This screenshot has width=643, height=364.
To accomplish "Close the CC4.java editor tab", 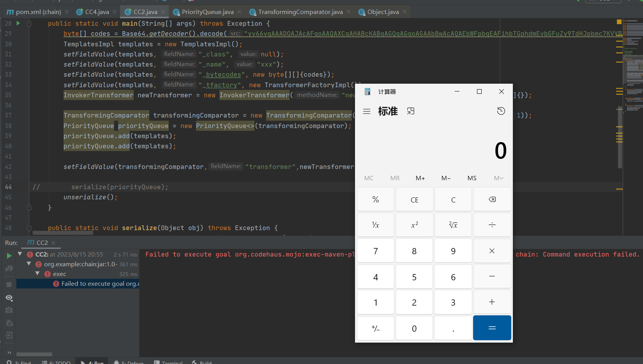I will pos(114,12).
